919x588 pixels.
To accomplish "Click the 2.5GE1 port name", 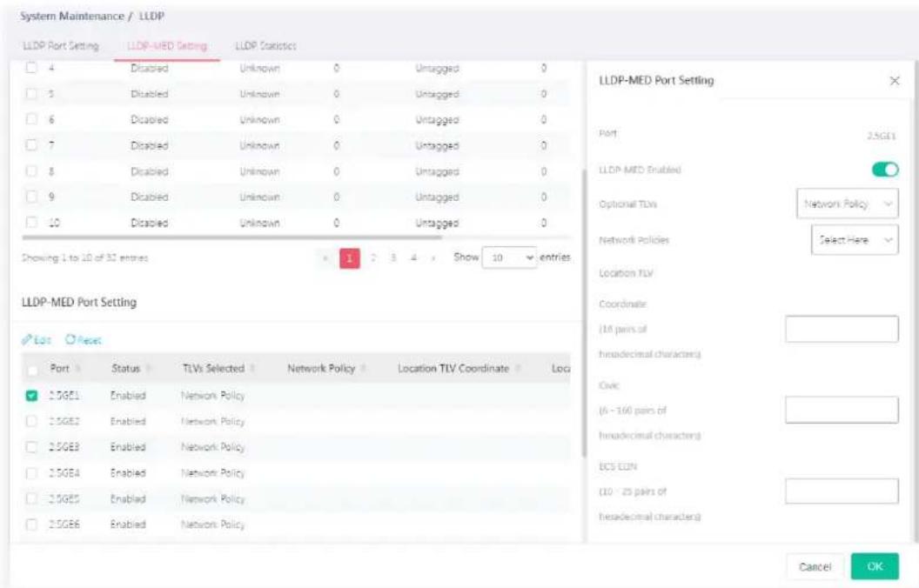I will (x=64, y=396).
